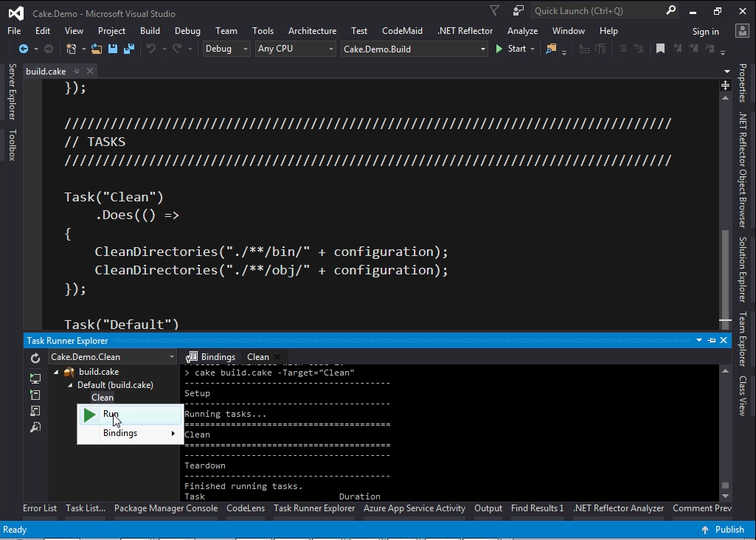Click the Navigate Backward arrow icon
Screen dimensions: 756x540
[x=23, y=49]
